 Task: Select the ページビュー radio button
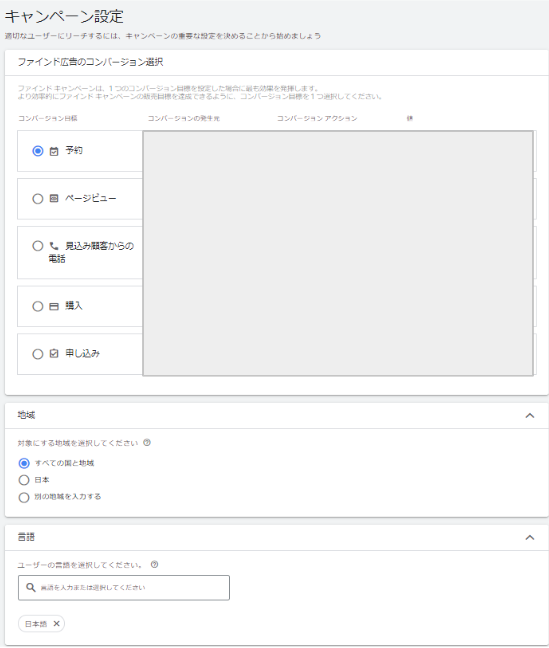[x=38, y=199]
